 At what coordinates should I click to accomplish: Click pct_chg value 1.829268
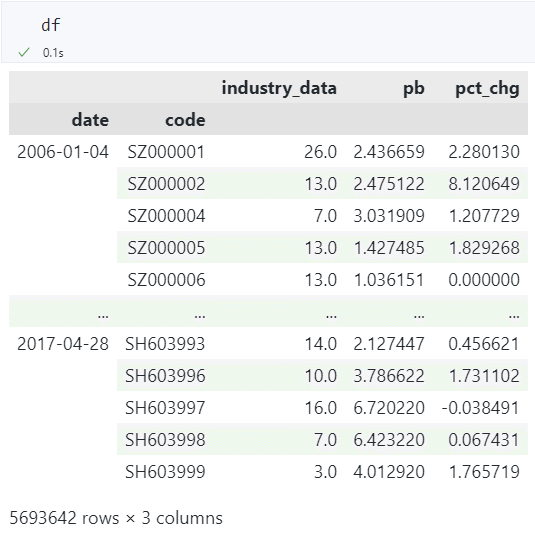484,248
